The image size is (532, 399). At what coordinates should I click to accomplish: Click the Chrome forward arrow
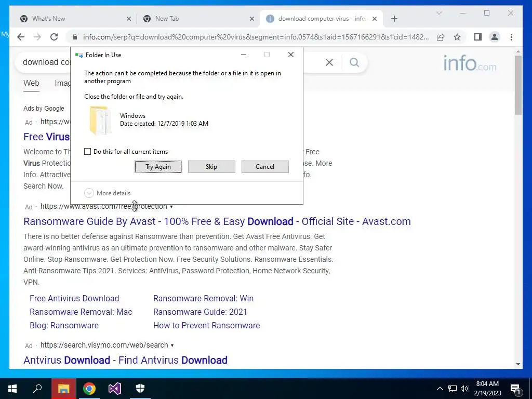pos(37,37)
